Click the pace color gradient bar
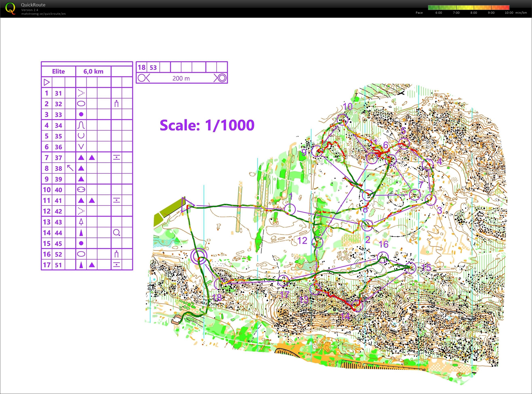 [x=468, y=8]
